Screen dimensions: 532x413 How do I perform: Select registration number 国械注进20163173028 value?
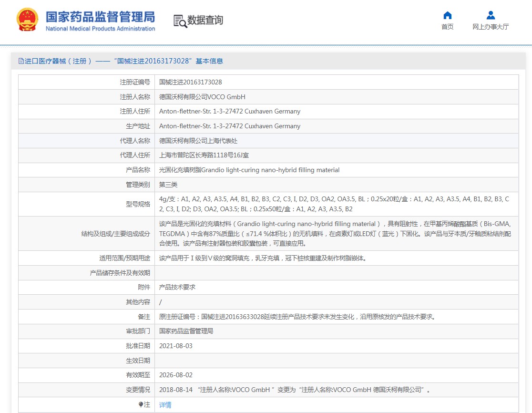pos(190,82)
